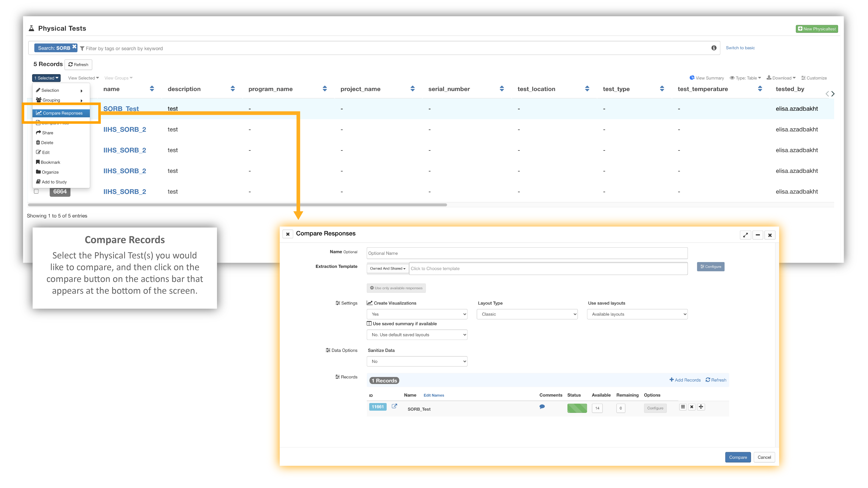Choose Organize from actions menu
Image resolution: width=868 pixels, height=488 pixels.
(61, 172)
